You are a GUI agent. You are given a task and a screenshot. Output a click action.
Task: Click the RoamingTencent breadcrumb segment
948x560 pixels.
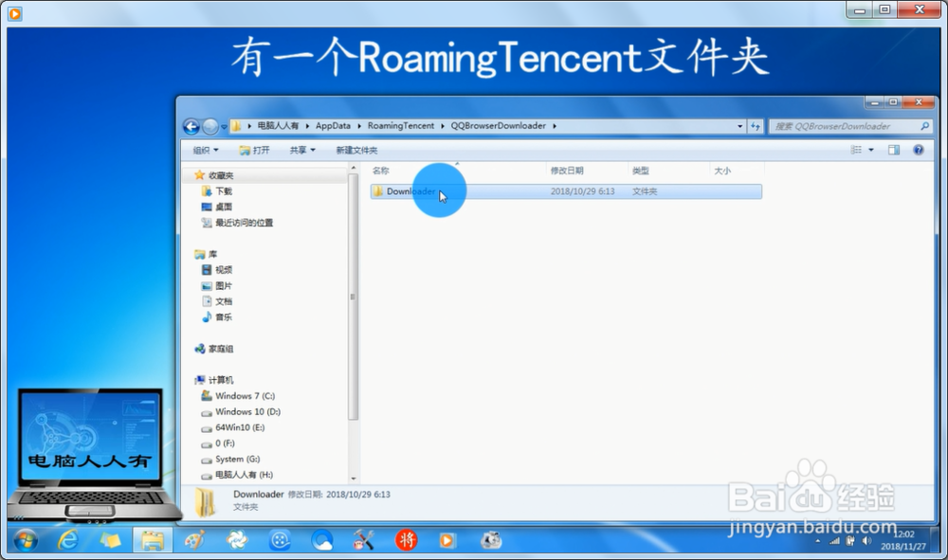[401, 126]
